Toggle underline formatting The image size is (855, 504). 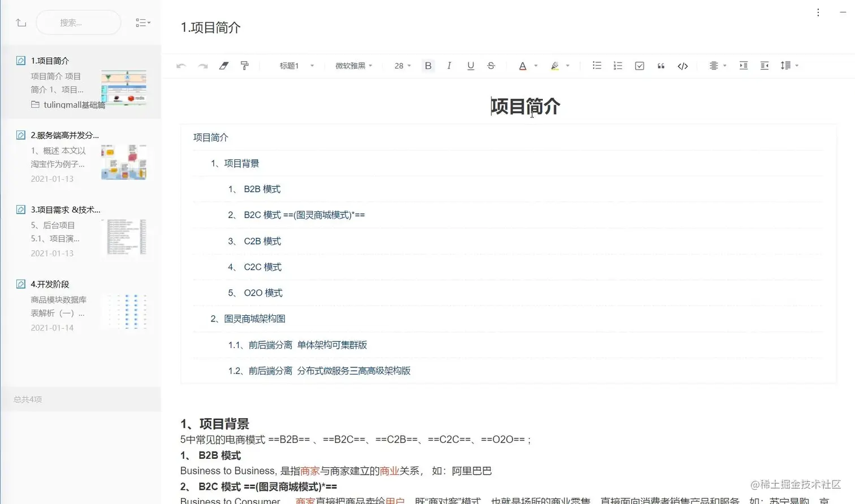(470, 66)
